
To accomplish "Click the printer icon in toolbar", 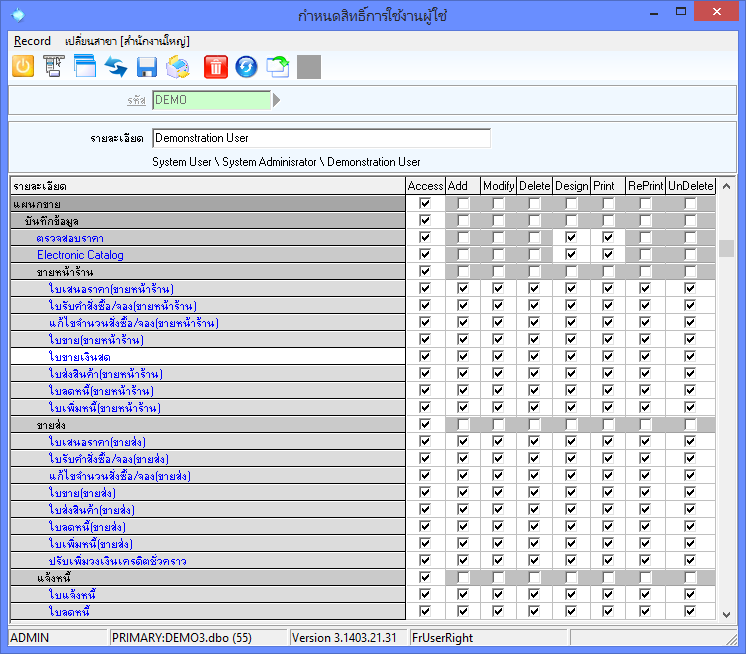I will (178, 67).
